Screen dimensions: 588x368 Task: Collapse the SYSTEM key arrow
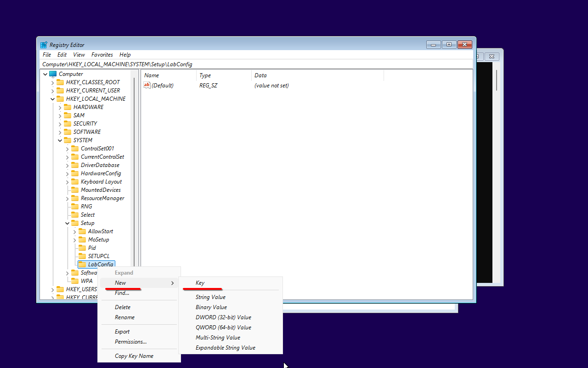coord(60,140)
